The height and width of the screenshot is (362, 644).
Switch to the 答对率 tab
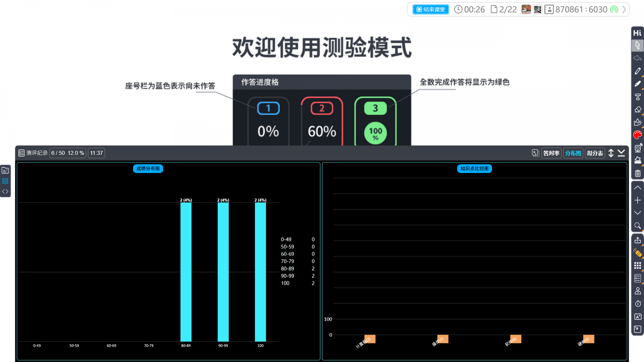551,153
